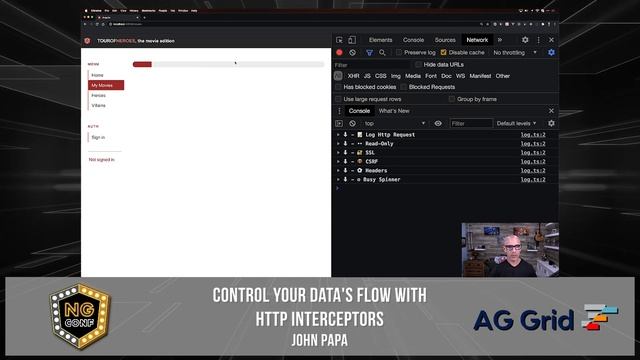Close the console drawer
Screen dimensions: 640x360
coord(551,111)
